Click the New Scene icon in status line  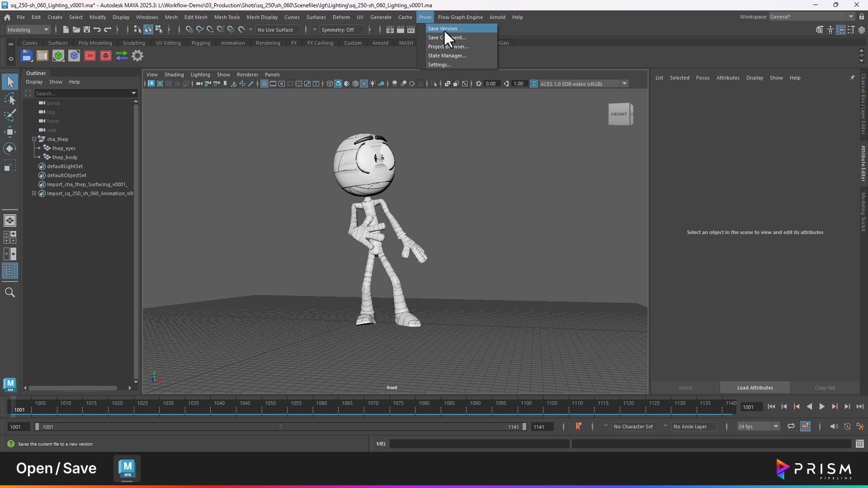tap(66, 30)
